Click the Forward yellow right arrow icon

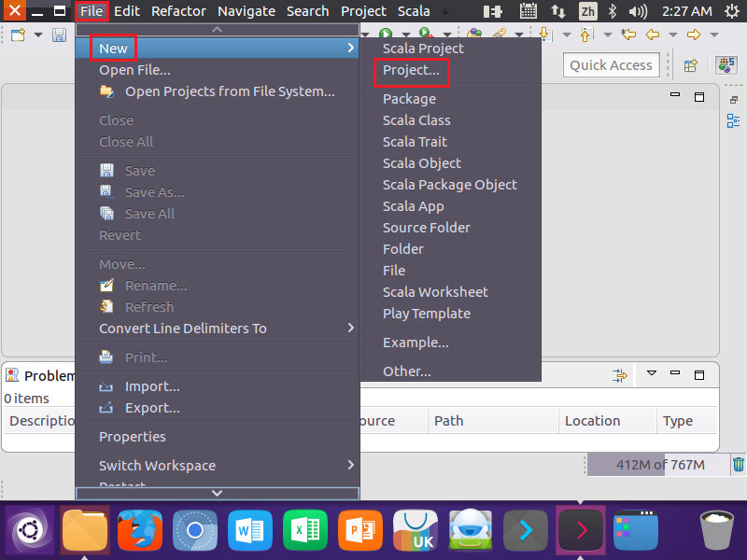(694, 35)
